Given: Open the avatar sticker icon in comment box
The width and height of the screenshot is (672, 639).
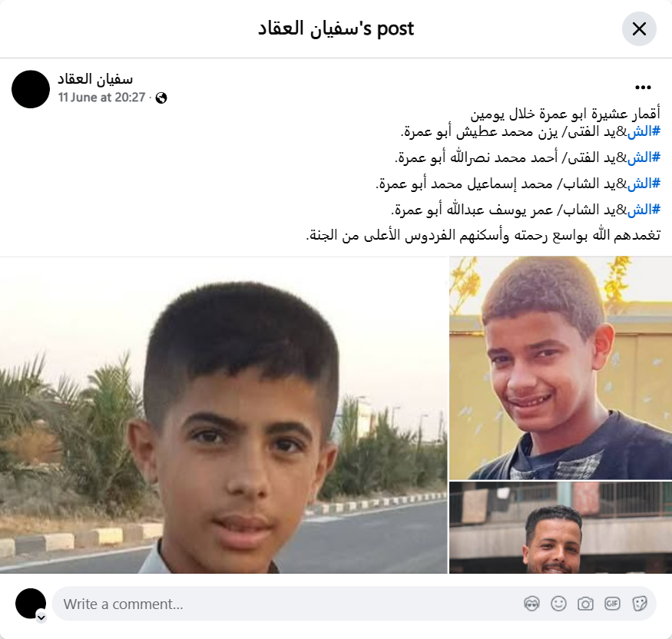Looking at the screenshot, I should point(531,604).
